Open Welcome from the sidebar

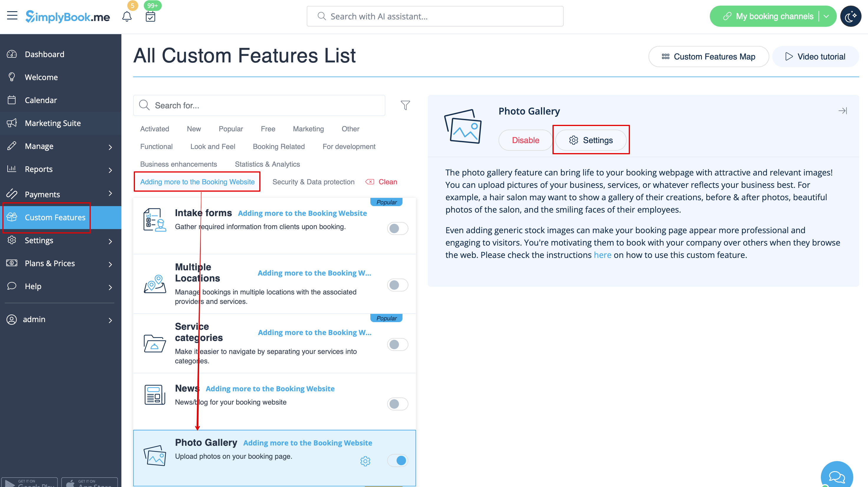point(61,77)
